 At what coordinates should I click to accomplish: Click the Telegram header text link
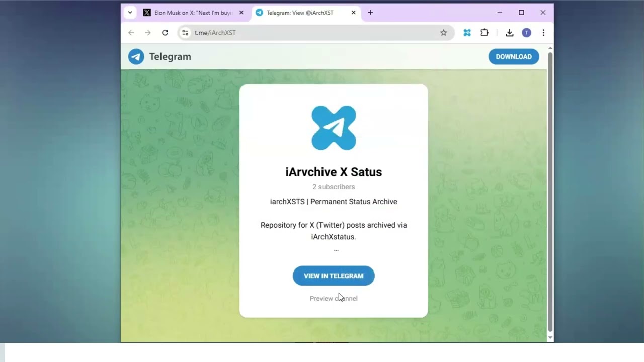point(170,57)
